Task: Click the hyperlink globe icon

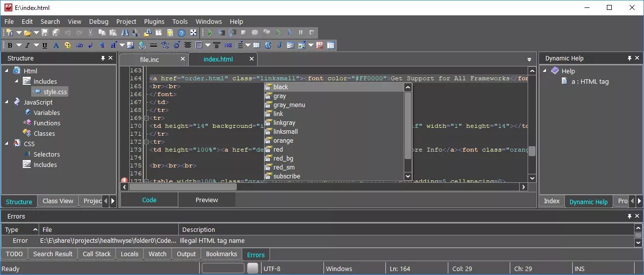Action: [142, 45]
